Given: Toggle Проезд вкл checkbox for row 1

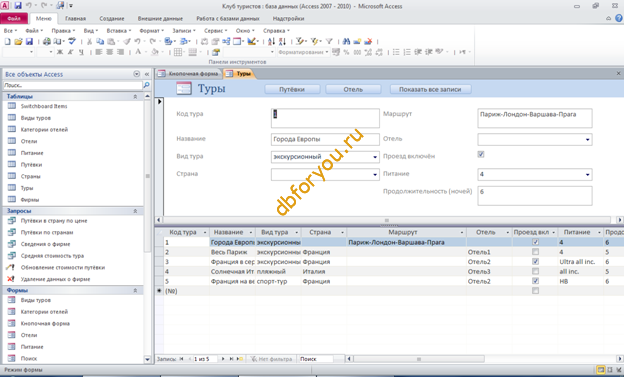Looking at the screenshot, I should click(x=535, y=242).
